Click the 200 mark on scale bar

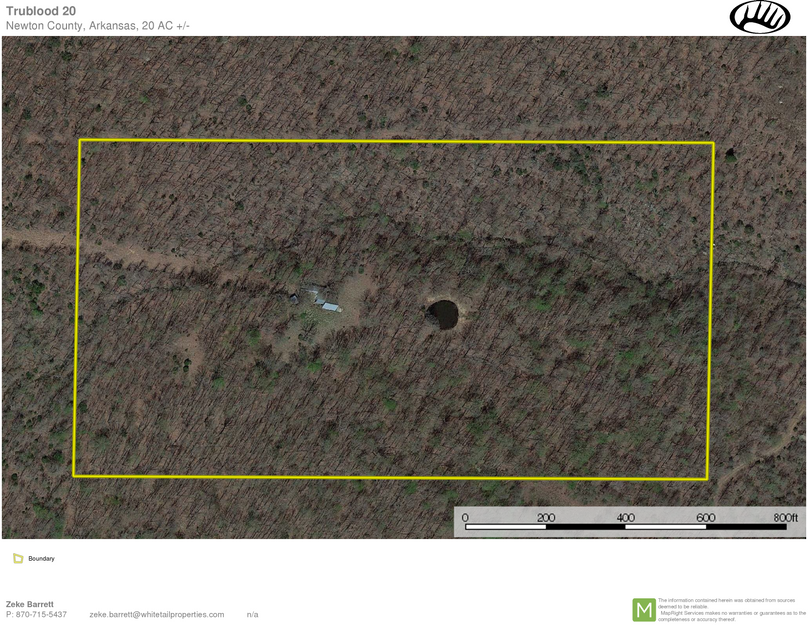(x=546, y=517)
